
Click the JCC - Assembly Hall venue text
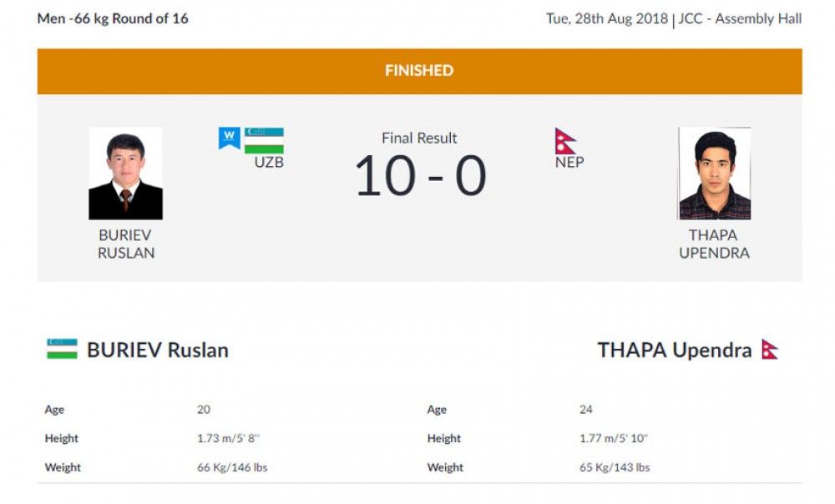[x=741, y=18]
